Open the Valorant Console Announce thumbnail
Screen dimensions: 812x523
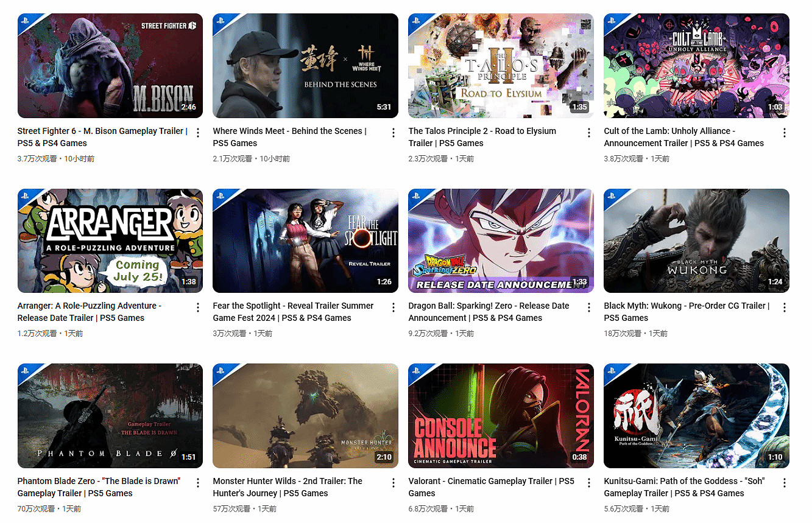pyautogui.click(x=501, y=416)
